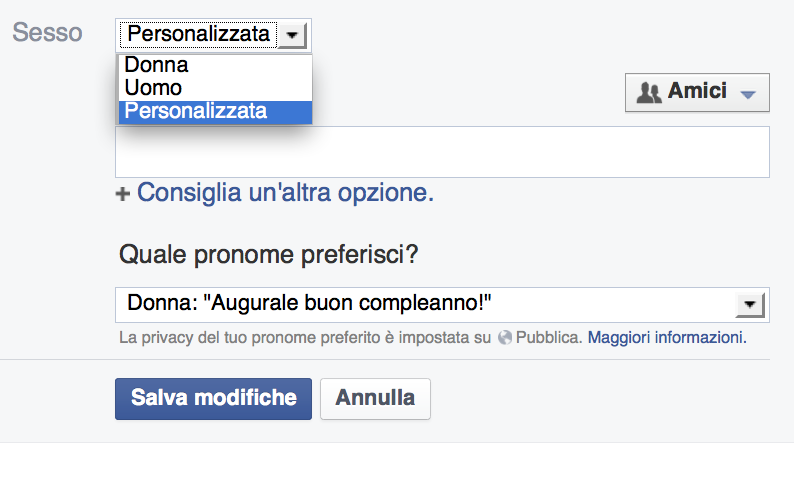Click the Sesso field label
794x480 pixels.
(47, 33)
